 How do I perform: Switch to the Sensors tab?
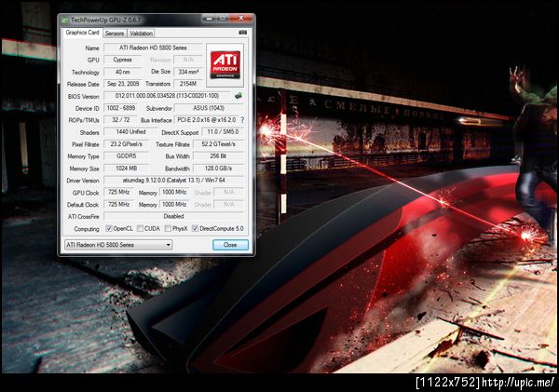pyautogui.click(x=115, y=34)
